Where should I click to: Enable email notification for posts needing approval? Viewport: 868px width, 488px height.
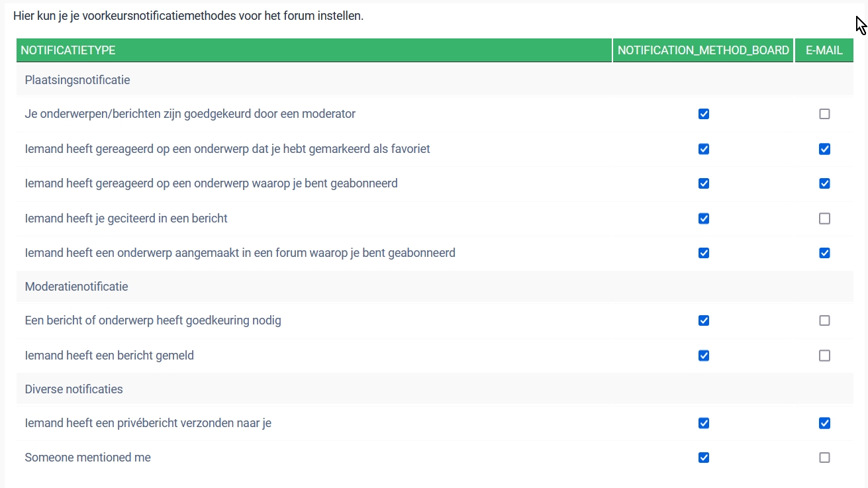[x=824, y=320]
